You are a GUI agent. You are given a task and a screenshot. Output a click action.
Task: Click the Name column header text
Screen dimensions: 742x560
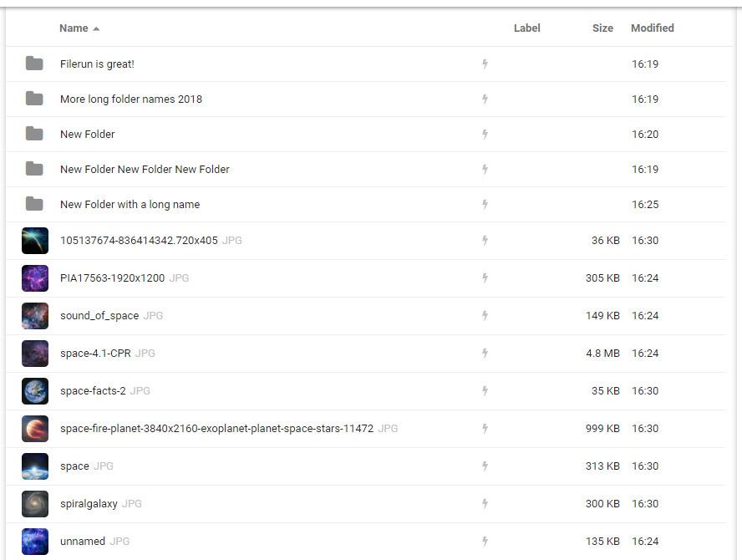pyautogui.click(x=74, y=28)
